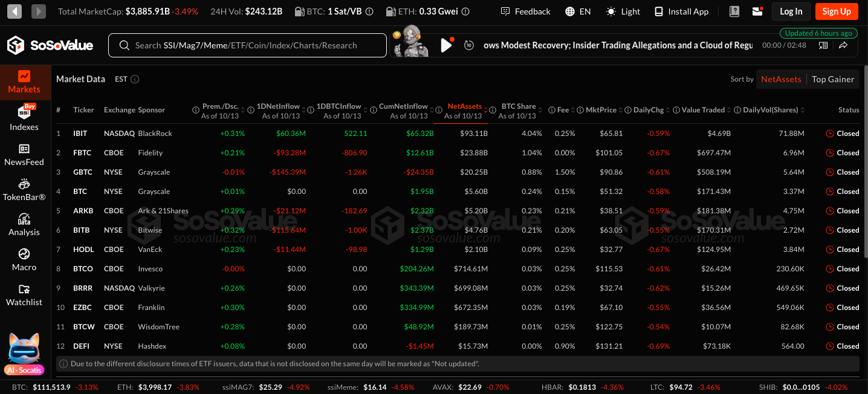
Task: Select the Markets tab in sidebar
Action: click(x=24, y=83)
